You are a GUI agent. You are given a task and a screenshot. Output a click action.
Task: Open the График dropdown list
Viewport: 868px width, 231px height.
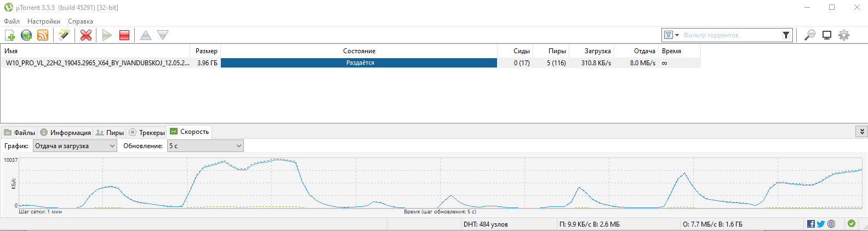point(75,146)
